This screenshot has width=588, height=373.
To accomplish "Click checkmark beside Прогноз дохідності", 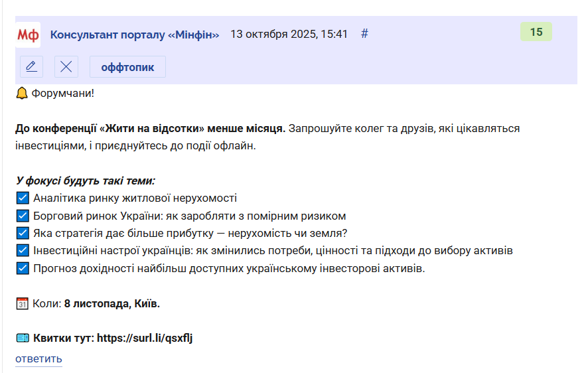I will (x=23, y=268).
